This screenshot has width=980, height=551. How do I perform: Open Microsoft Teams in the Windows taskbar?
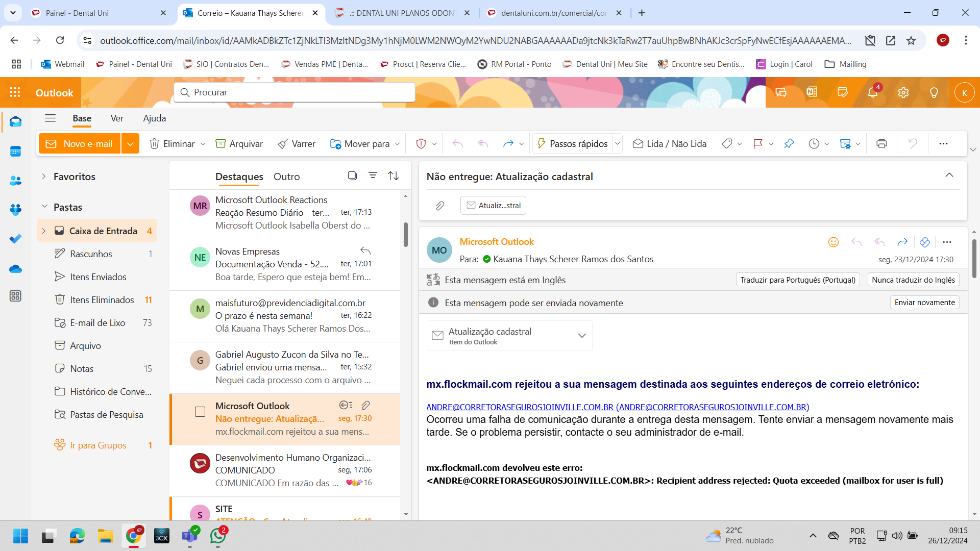tap(190, 536)
